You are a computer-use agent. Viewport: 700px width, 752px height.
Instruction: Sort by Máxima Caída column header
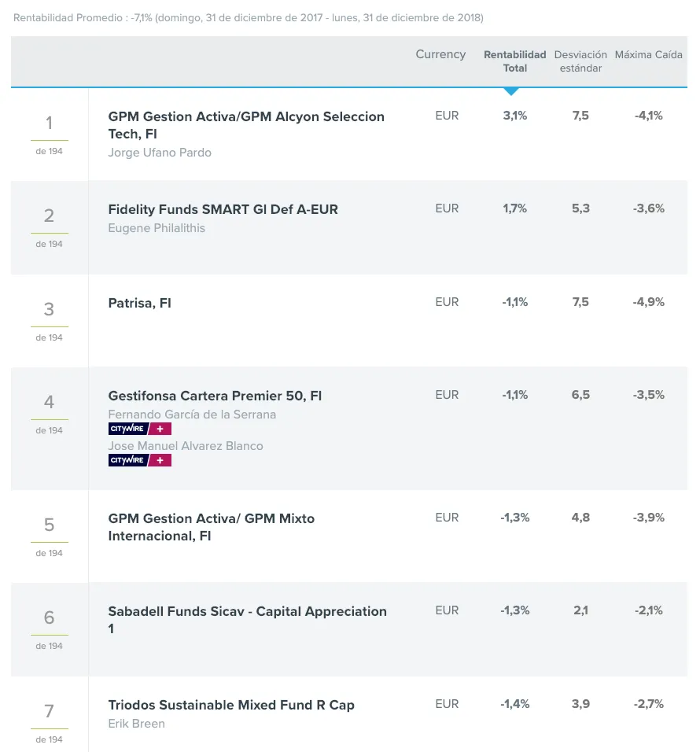pyautogui.click(x=648, y=55)
